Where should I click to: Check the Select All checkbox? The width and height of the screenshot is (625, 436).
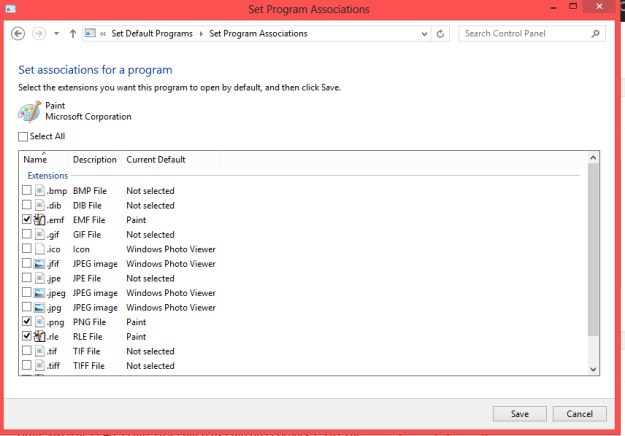(23, 137)
